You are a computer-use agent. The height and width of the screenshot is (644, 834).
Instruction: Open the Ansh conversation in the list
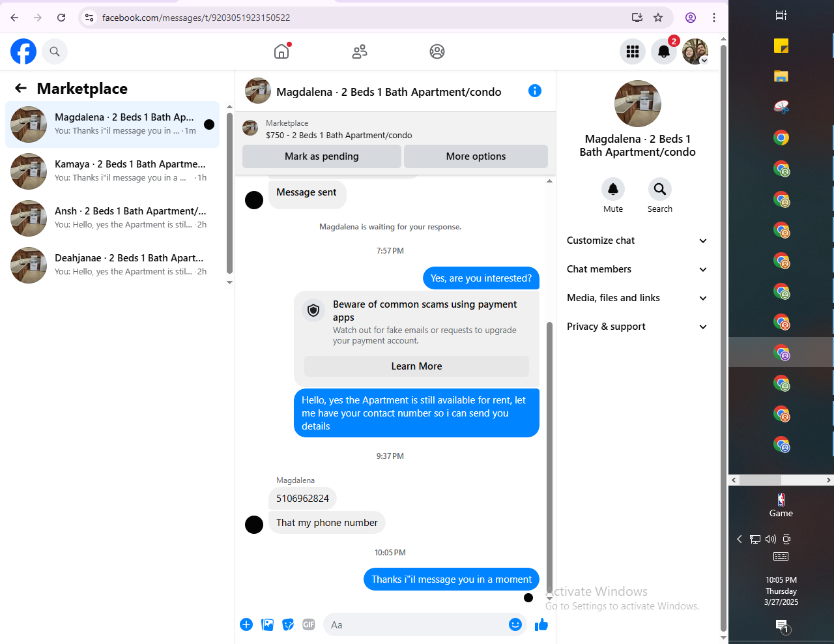112,218
